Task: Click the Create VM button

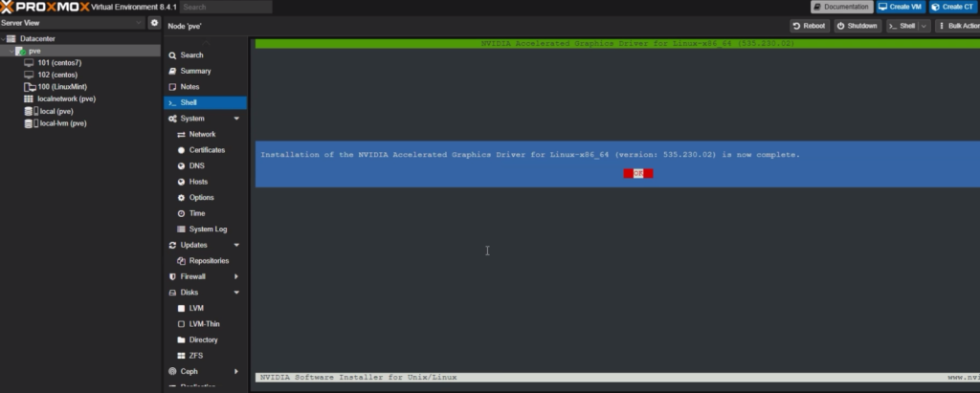Action: pos(900,7)
